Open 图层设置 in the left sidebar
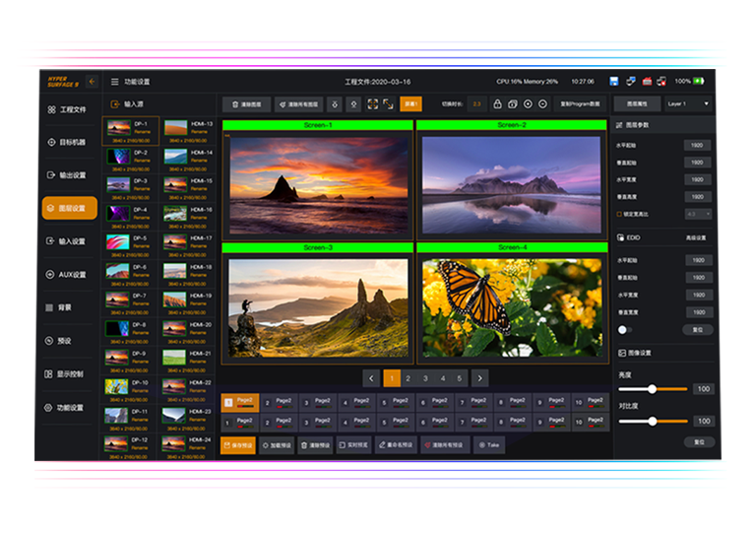This screenshot has height=534, width=756. click(69, 208)
